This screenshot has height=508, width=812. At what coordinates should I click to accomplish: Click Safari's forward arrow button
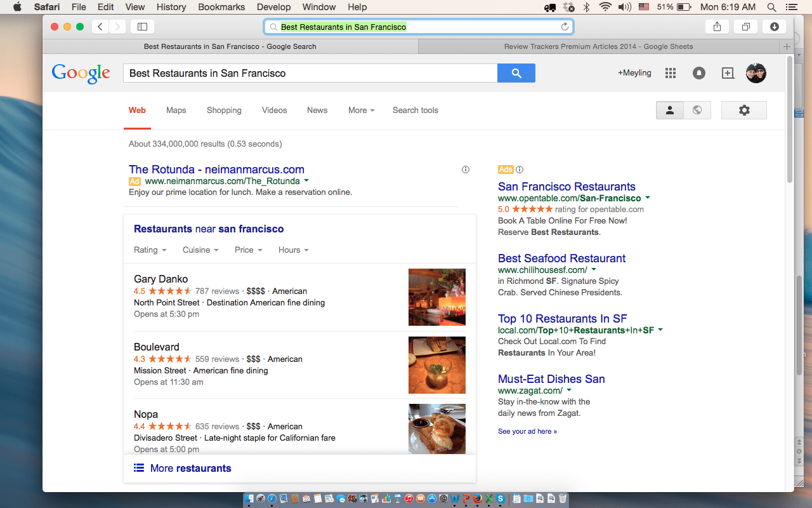point(117,27)
